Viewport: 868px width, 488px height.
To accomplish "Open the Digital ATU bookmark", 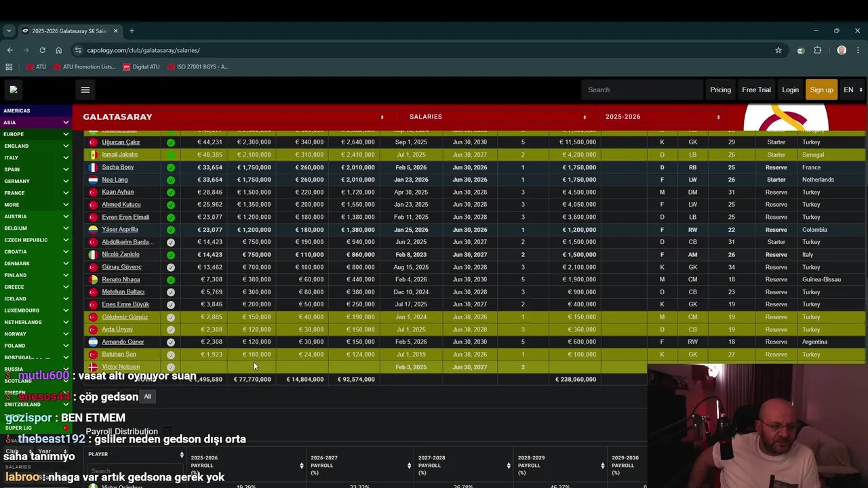I will pos(141,66).
